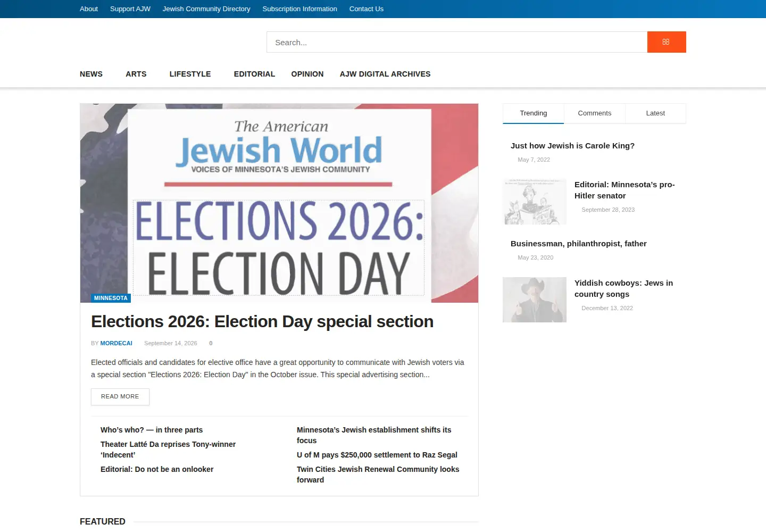Viewport: 766px width, 532px height.
Task: Open Jewish Community Directory link
Action: 206,9
